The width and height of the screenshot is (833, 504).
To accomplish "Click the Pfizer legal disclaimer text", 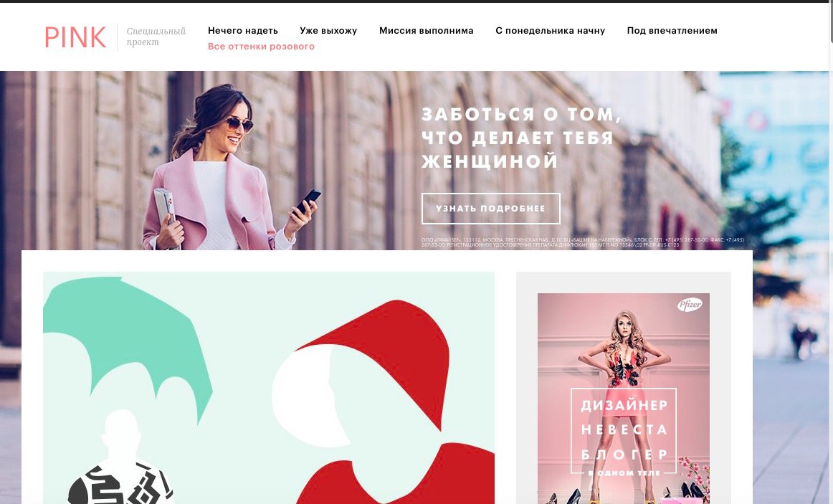I will pyautogui.click(x=583, y=243).
